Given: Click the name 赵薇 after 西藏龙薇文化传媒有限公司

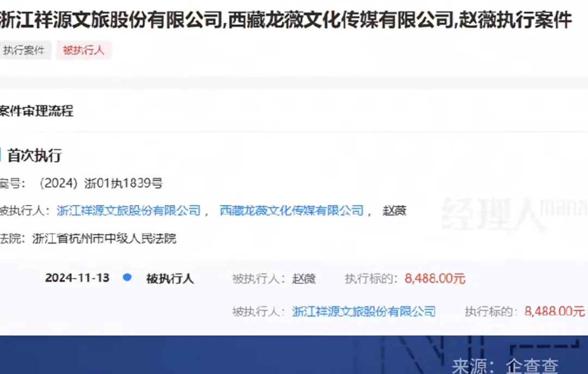Looking at the screenshot, I should click(395, 211).
